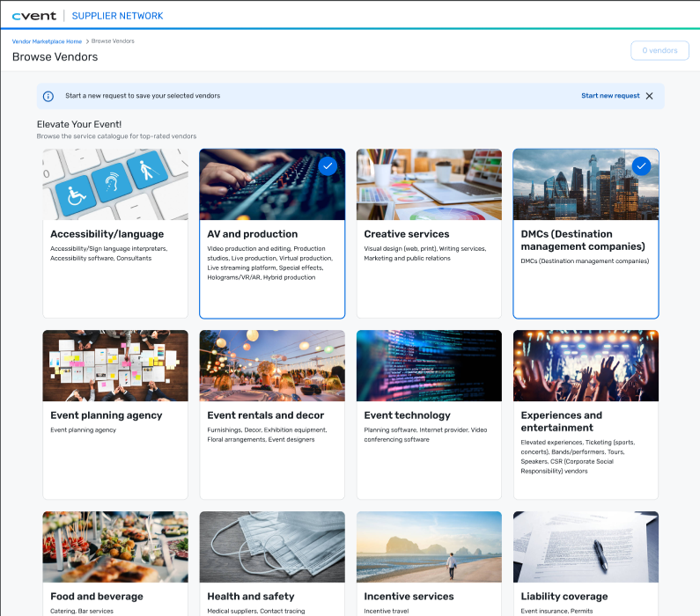The image size is (700, 616).
Task: Click the Accessibility/Sign language interpreters description
Action: tap(109, 253)
